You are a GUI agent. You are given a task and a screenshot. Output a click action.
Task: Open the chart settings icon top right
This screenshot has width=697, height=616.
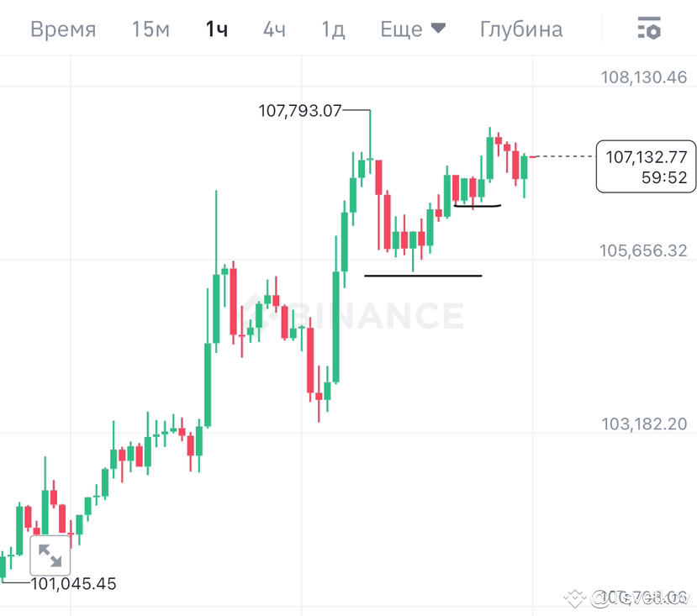[x=648, y=29]
